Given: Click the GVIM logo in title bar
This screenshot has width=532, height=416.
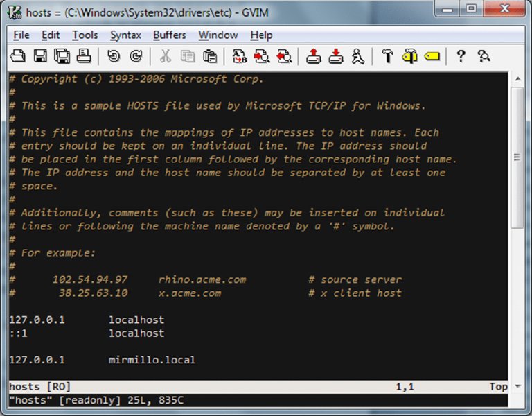Looking at the screenshot, I should tap(15, 12).
